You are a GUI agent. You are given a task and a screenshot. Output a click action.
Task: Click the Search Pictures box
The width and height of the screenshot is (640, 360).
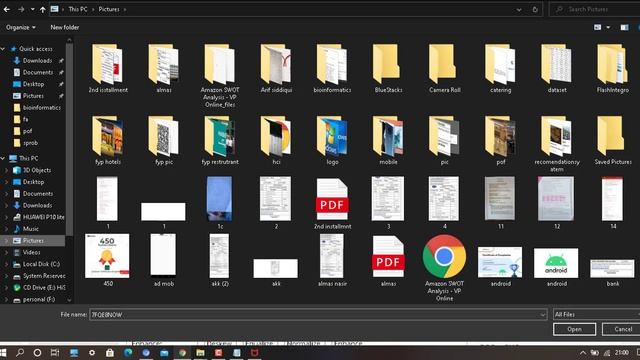(x=596, y=9)
